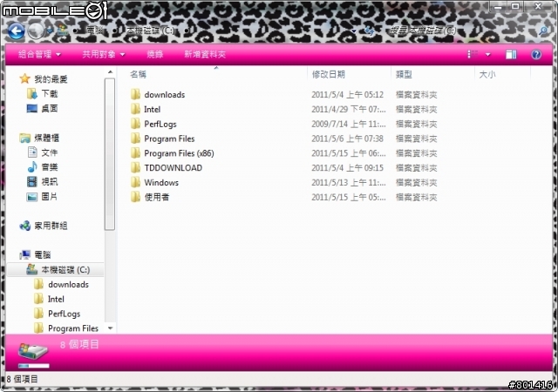The image size is (558, 392).
Task: Click date 2011/5/4 上午 09:15
Action: (347, 168)
